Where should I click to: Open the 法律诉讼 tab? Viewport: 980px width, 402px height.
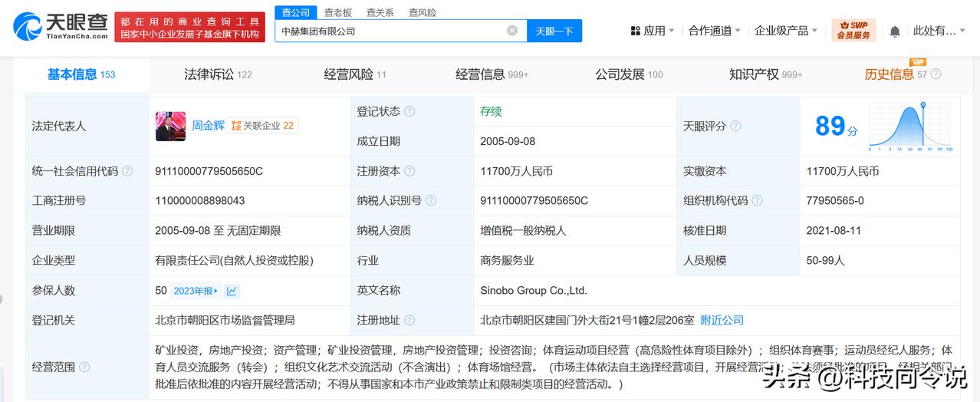218,74
